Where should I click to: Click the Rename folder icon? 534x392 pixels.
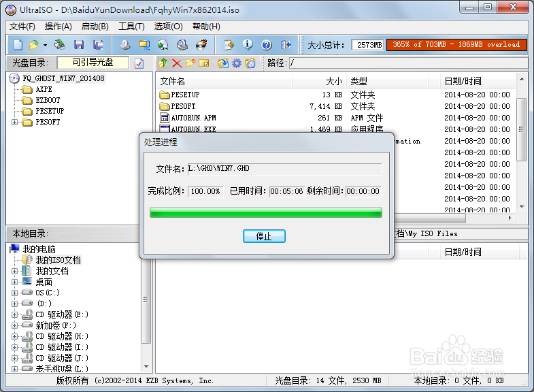[x=203, y=63]
